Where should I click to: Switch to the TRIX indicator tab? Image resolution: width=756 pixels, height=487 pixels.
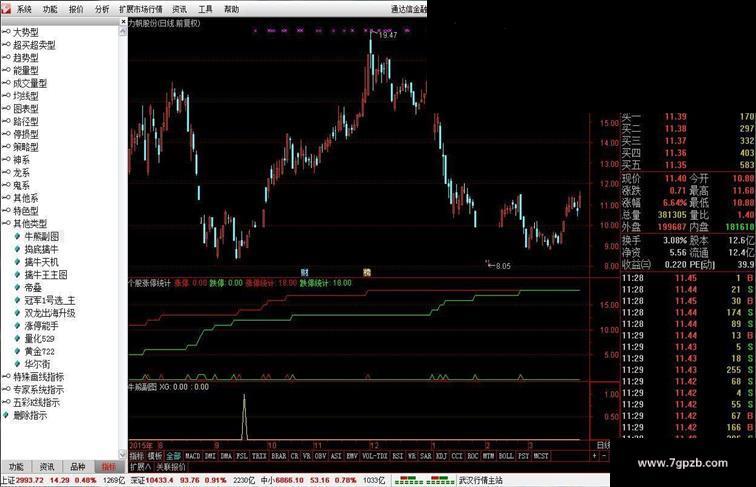[x=259, y=456]
